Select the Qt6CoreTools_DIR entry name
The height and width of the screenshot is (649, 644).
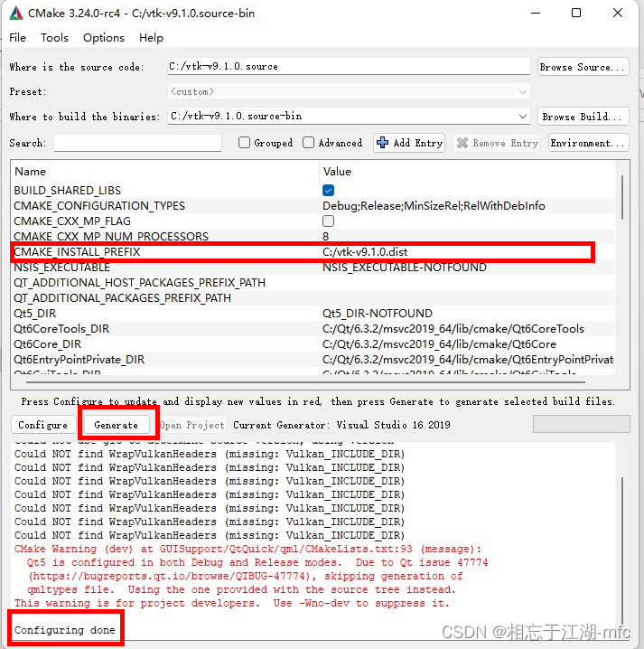point(61,328)
